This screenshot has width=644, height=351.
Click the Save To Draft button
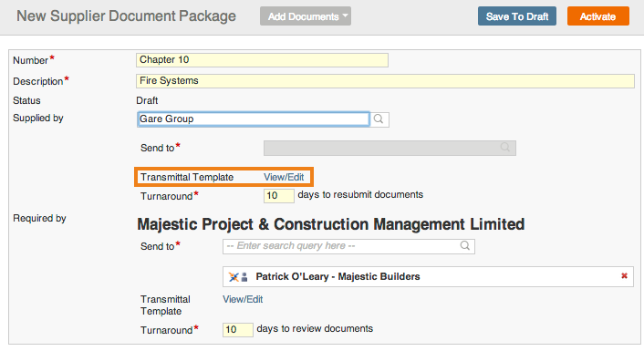coord(516,16)
